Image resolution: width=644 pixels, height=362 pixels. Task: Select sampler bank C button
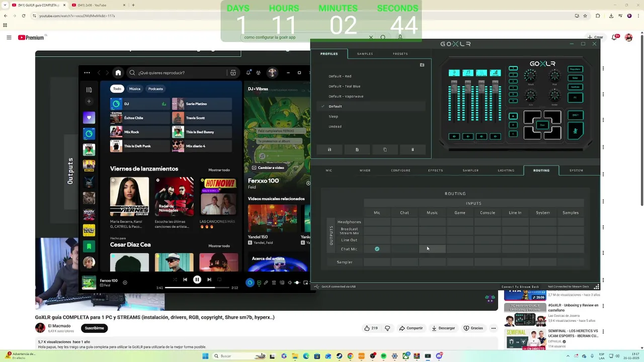513,134
